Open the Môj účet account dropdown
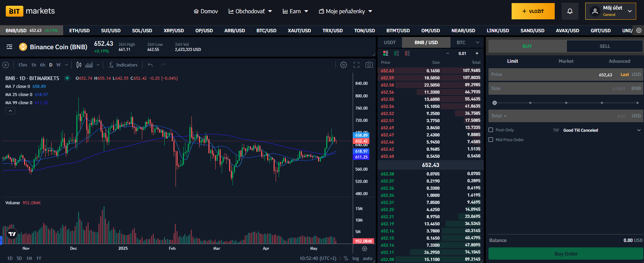The image size is (644, 263). 610,11
